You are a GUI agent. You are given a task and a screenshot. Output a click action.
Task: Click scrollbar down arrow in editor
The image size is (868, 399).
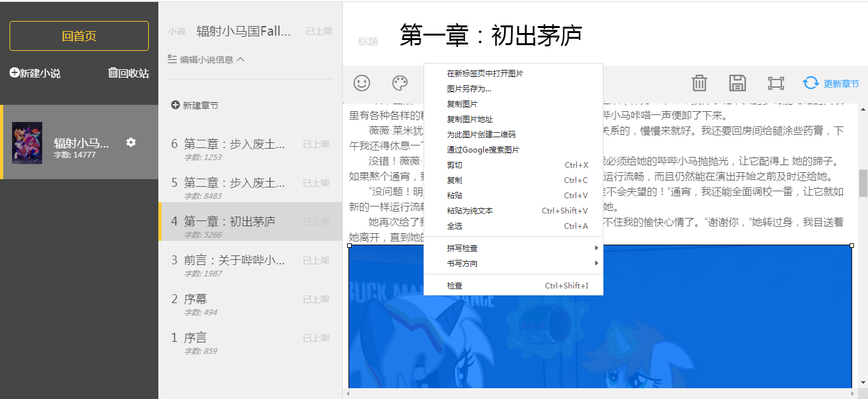863,382
